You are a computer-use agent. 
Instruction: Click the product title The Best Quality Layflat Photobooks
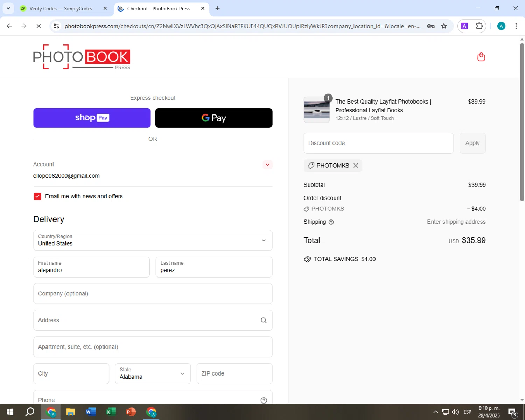tap(383, 106)
